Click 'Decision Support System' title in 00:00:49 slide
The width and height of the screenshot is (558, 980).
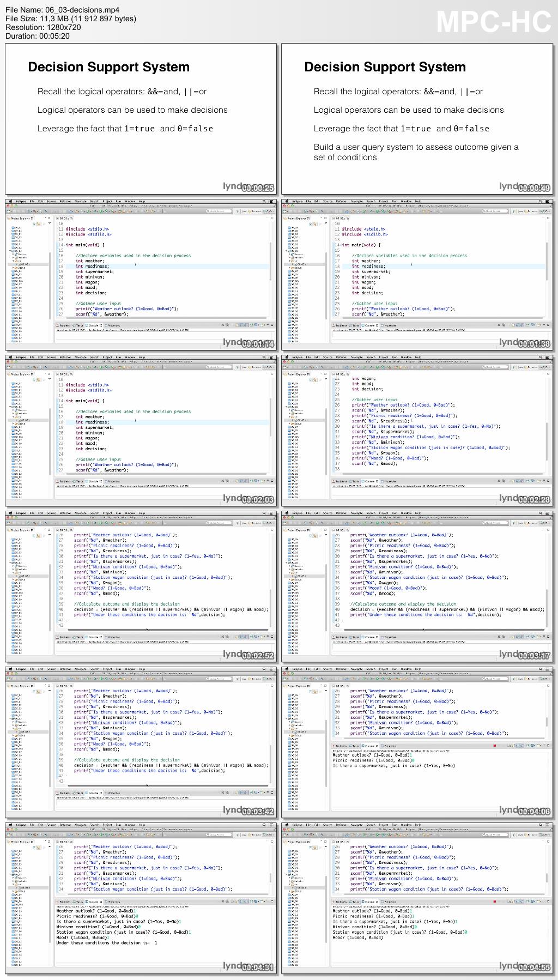tap(385, 67)
